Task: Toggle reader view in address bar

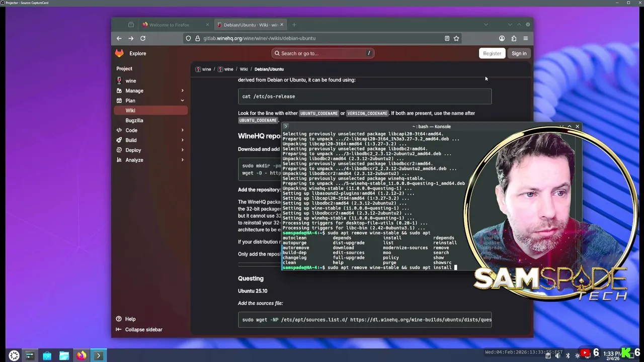Action: [x=447, y=38]
